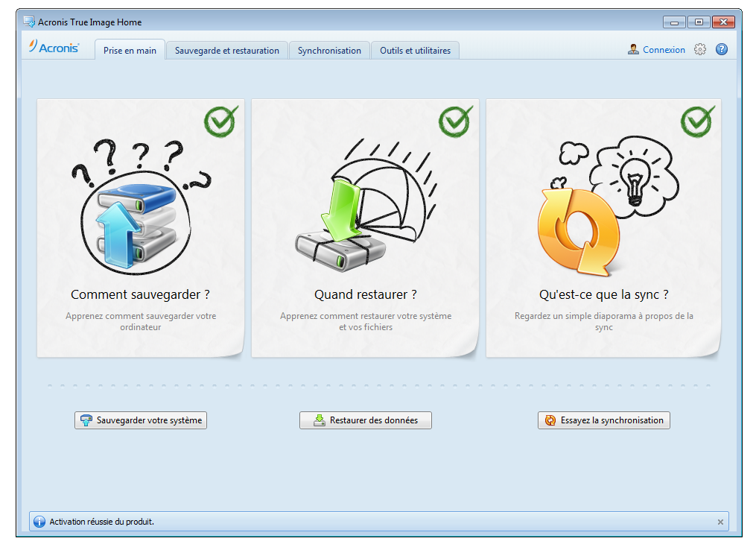Click the Connexion sign-in link
Screen dimensions: 756x547
tap(664, 50)
